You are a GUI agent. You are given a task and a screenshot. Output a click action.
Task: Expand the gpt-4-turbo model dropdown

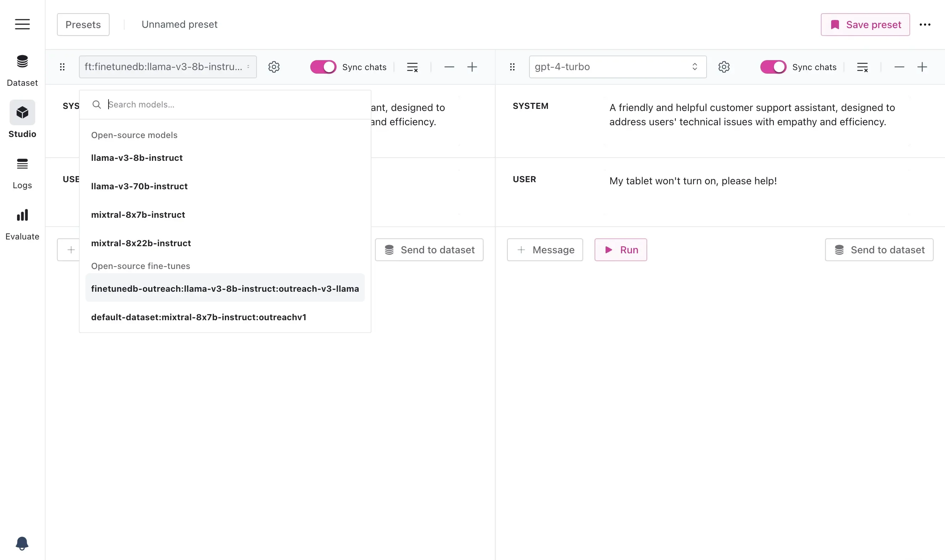[x=617, y=67]
